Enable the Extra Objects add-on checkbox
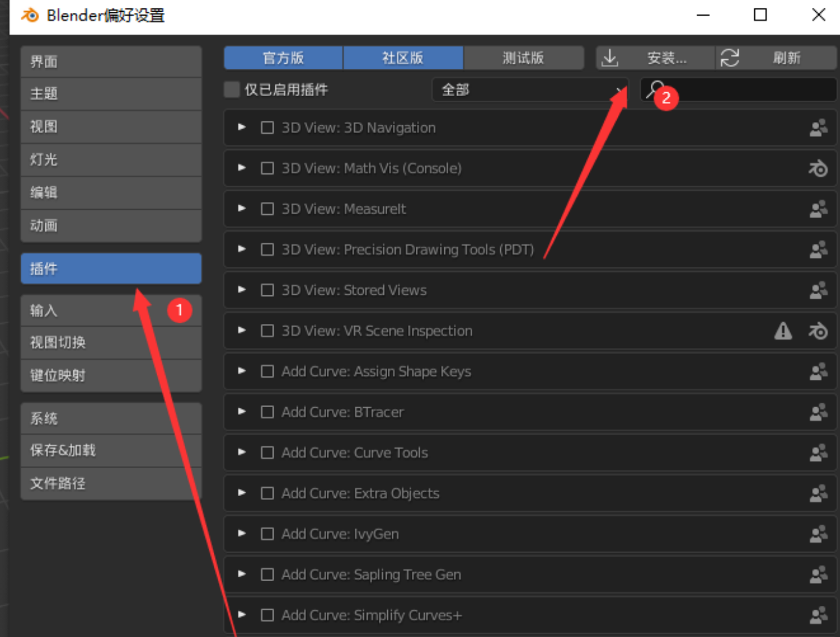 pyautogui.click(x=267, y=493)
